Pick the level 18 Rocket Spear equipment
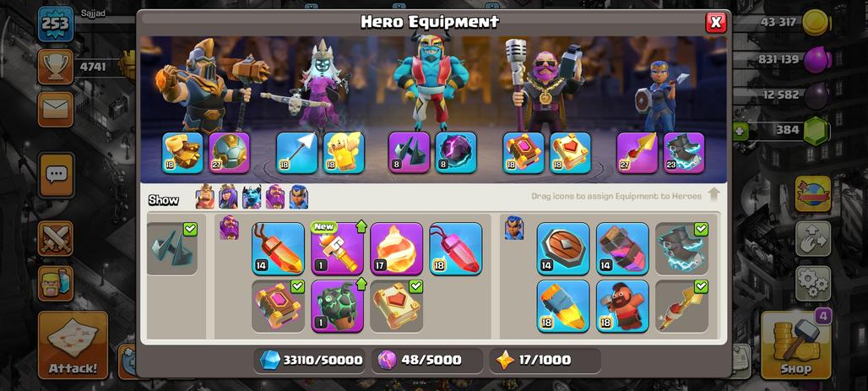Screen dimensions: 868x391 [563, 306]
